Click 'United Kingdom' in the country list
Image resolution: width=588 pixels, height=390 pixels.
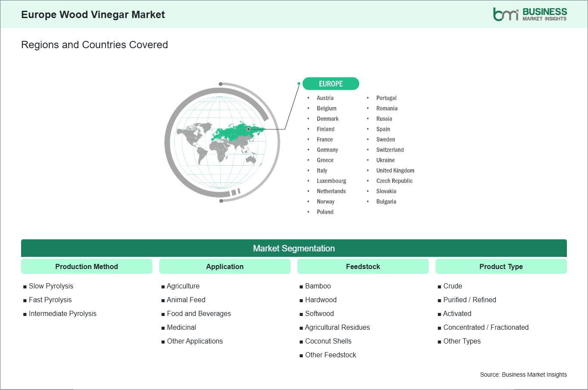coord(395,170)
